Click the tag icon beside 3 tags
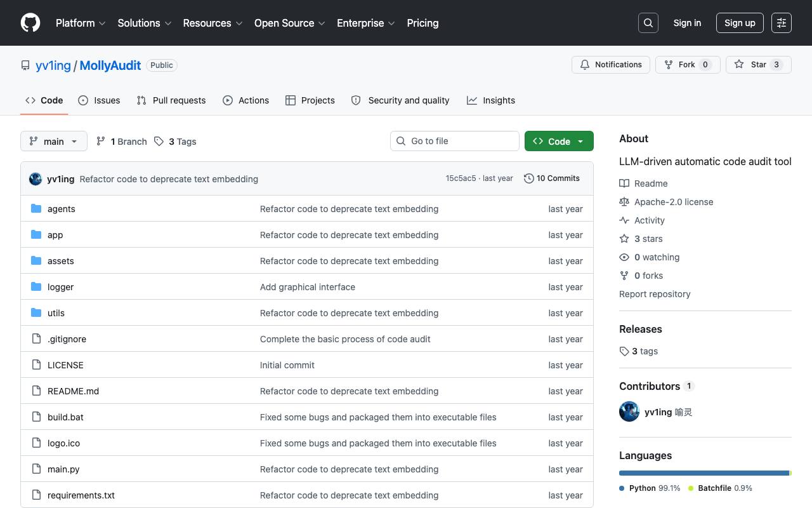 click(624, 351)
